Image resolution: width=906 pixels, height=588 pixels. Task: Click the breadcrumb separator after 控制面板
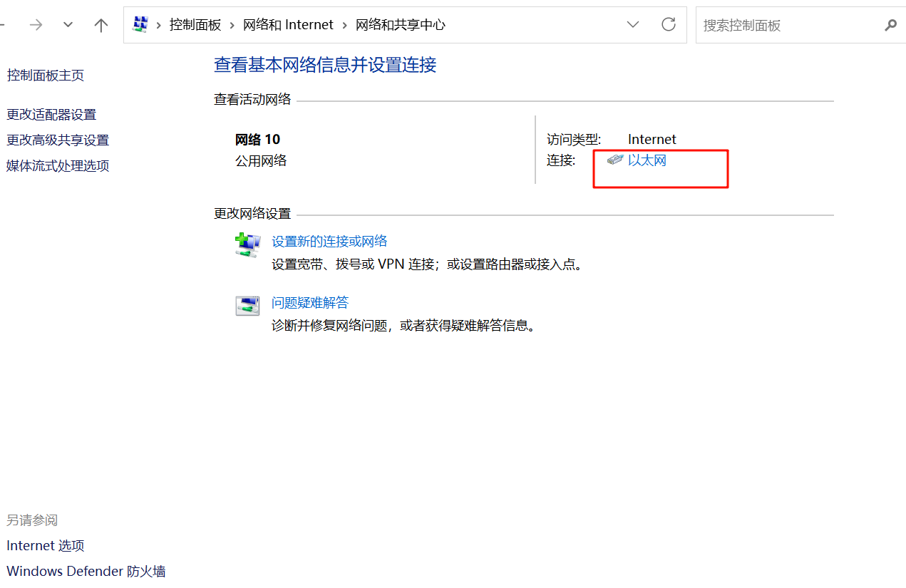pyautogui.click(x=234, y=24)
